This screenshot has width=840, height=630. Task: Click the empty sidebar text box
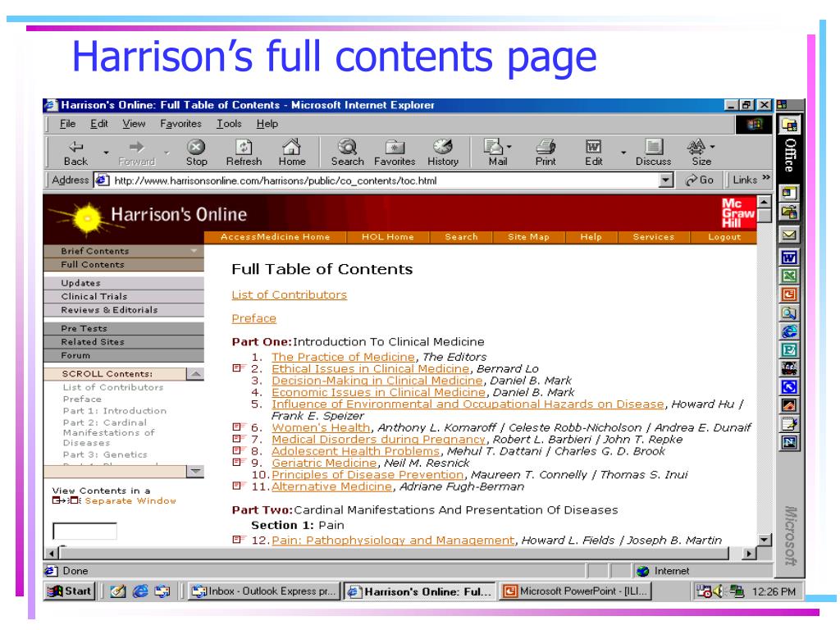[84, 531]
